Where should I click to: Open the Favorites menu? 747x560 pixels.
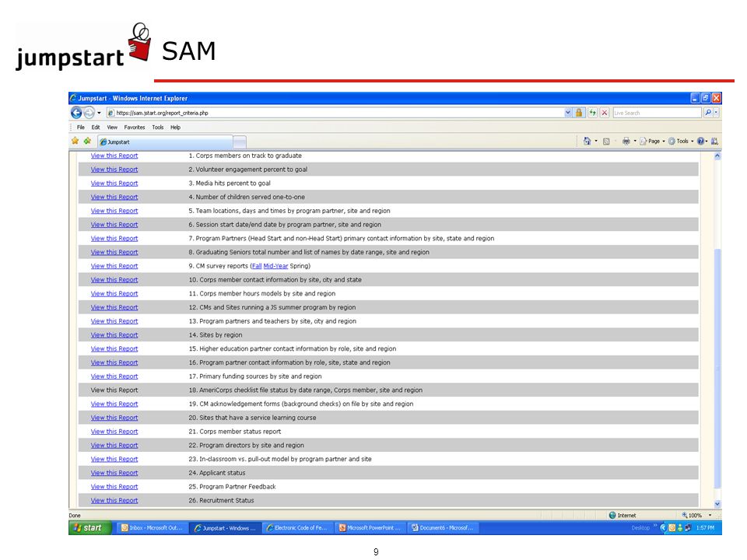tap(135, 128)
